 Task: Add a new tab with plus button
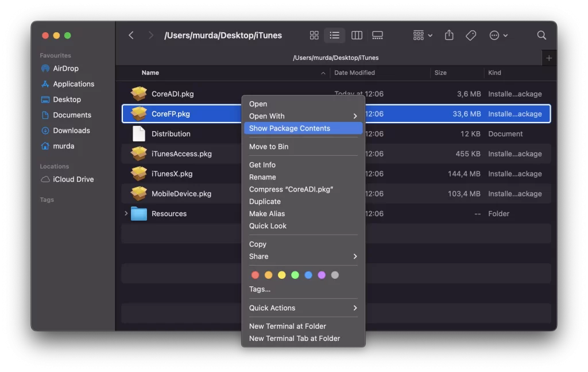(x=549, y=58)
